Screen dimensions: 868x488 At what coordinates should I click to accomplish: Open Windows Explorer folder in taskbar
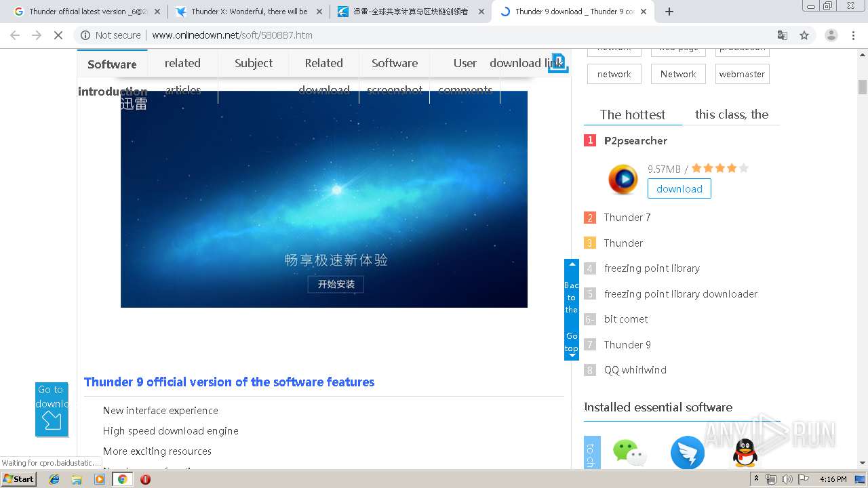tap(77, 479)
